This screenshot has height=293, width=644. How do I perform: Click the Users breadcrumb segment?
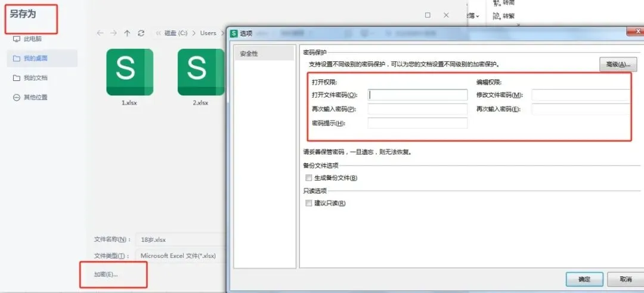(x=208, y=33)
